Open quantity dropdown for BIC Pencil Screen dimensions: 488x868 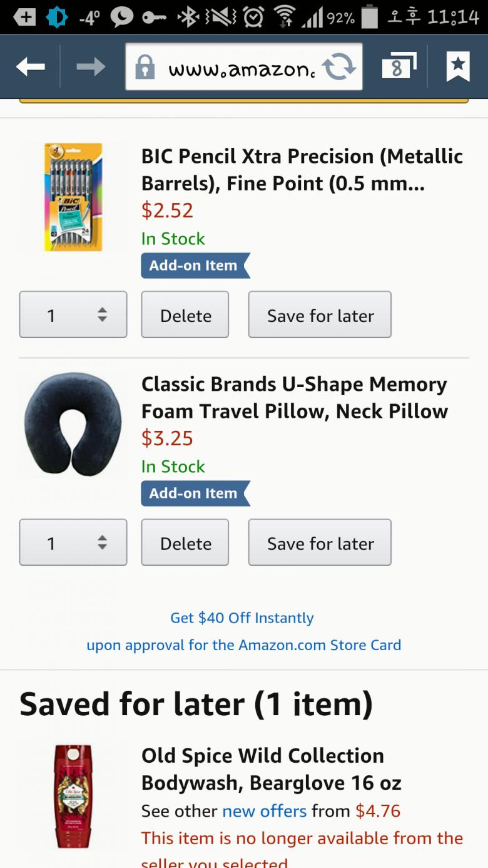coord(73,315)
